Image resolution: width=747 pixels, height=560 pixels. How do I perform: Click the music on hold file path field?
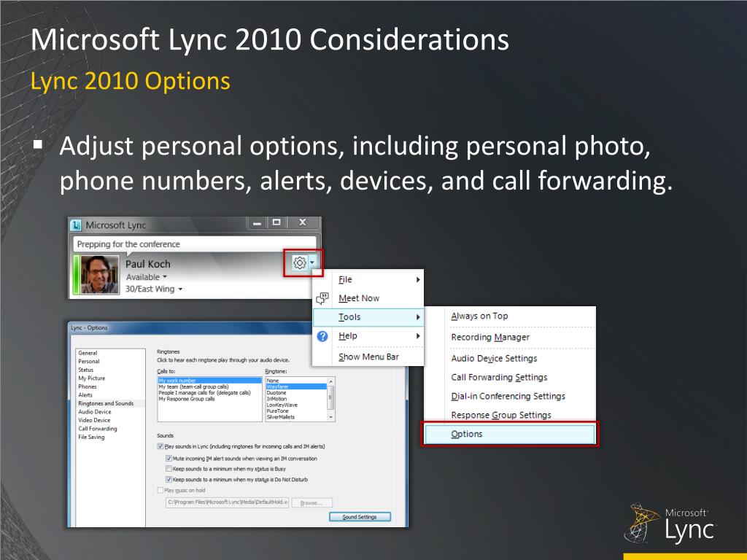pos(228,502)
